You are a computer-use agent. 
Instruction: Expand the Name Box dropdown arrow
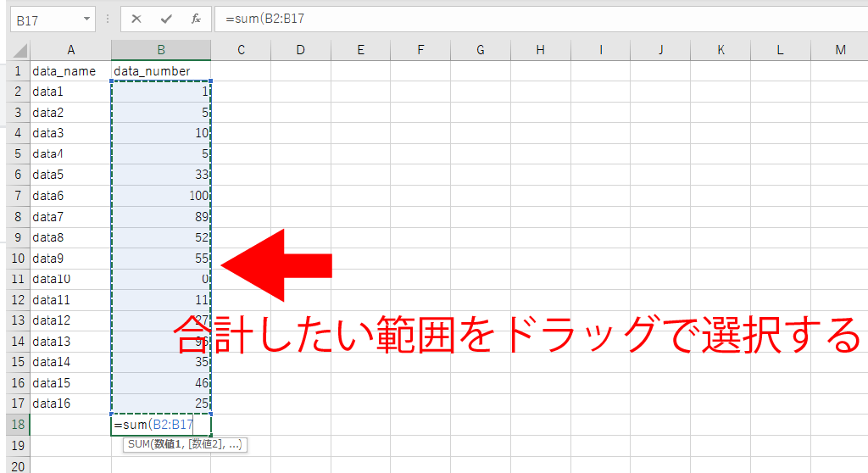tap(88, 19)
